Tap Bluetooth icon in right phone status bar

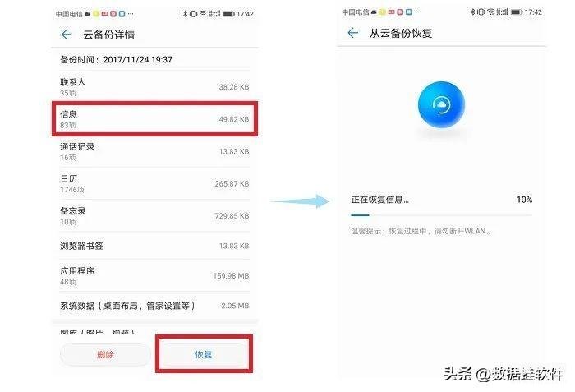tap(472, 12)
